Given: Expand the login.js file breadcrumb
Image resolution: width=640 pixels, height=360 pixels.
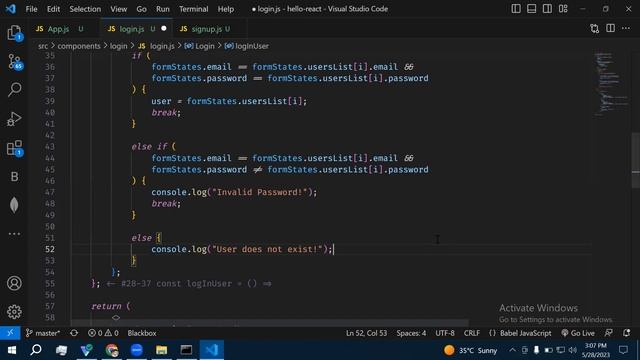Looking at the screenshot, I should coord(156,46).
